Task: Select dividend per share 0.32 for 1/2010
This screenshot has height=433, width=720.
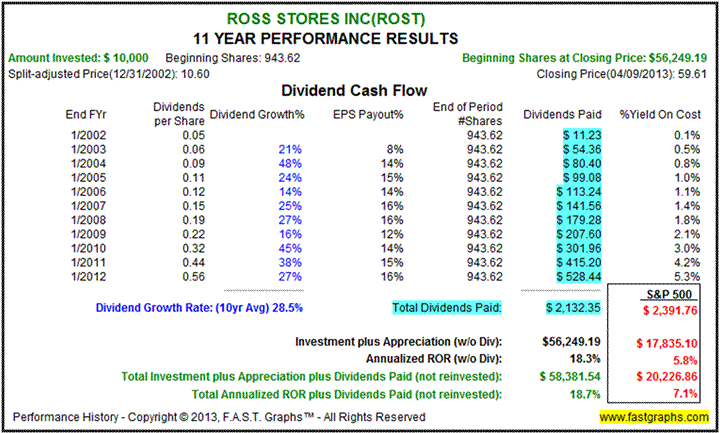Action: (194, 248)
